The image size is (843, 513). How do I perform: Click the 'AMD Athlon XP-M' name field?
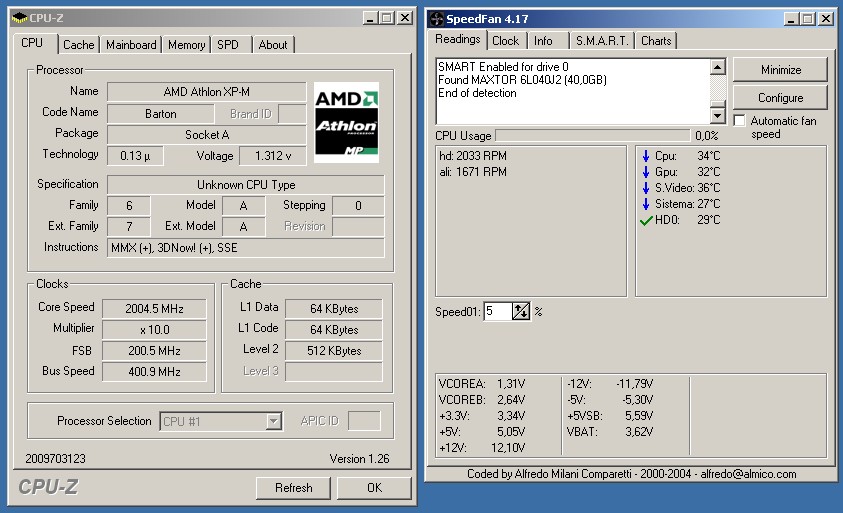coord(206,92)
